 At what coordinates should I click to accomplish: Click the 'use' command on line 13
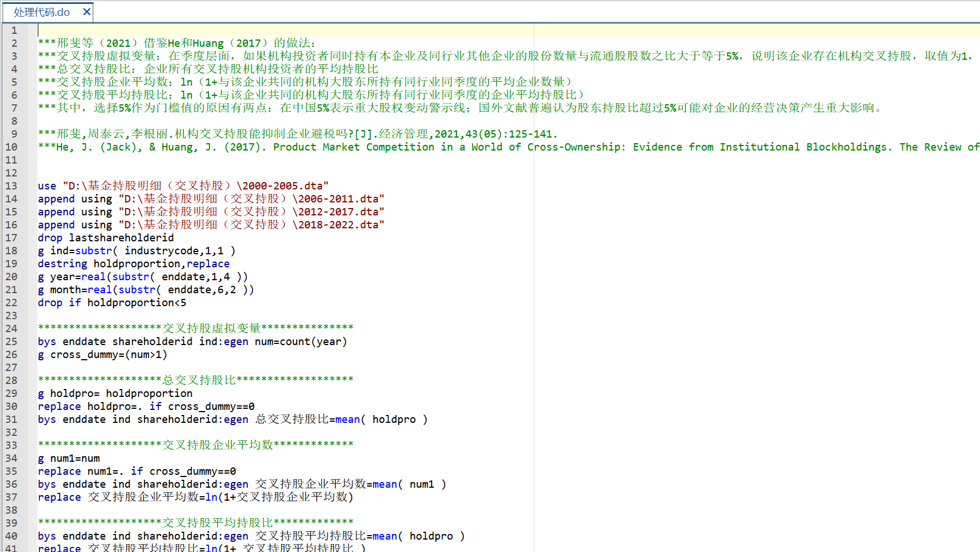click(x=47, y=186)
